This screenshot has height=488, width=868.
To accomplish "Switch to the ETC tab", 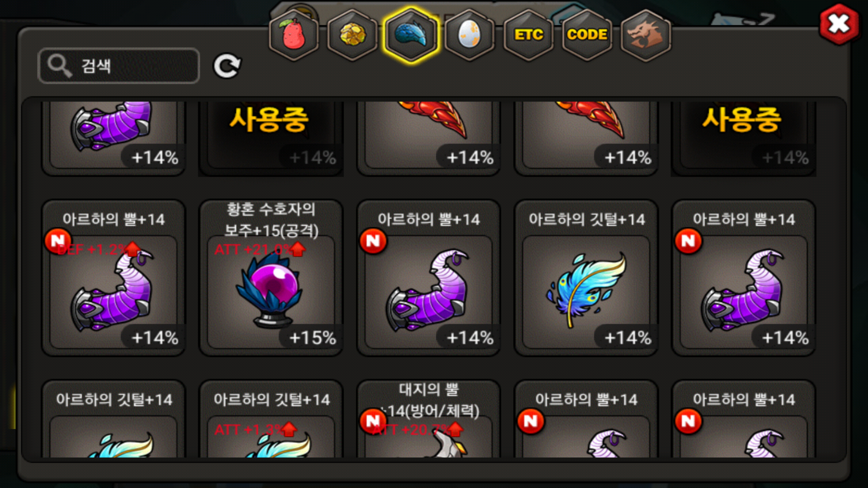I will [x=528, y=35].
